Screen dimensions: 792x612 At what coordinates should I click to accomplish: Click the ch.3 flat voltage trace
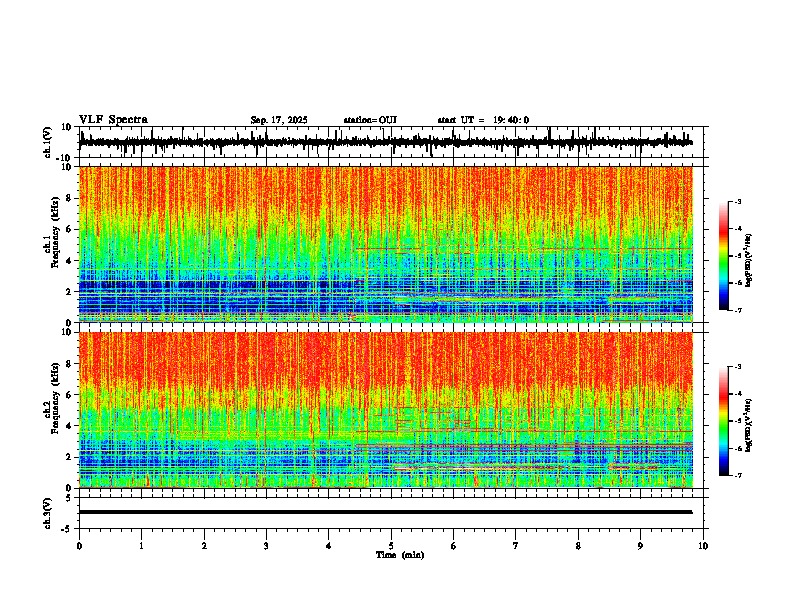point(385,512)
